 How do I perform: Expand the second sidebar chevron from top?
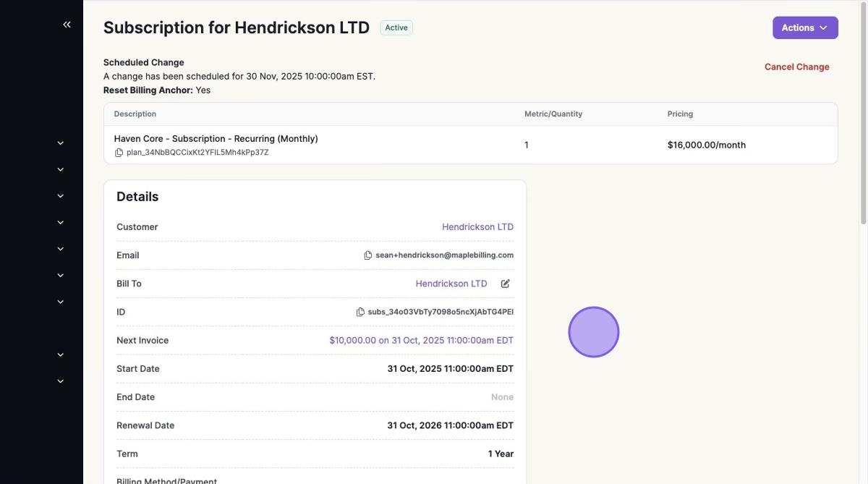61,169
